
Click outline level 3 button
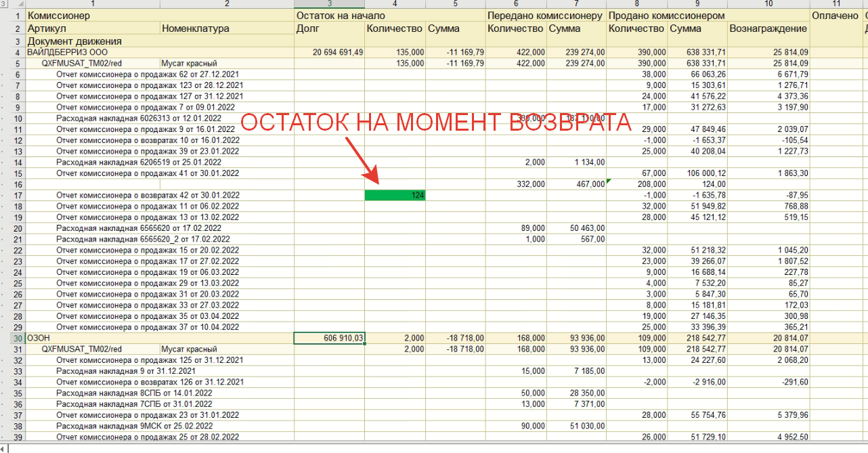click(4, 4)
